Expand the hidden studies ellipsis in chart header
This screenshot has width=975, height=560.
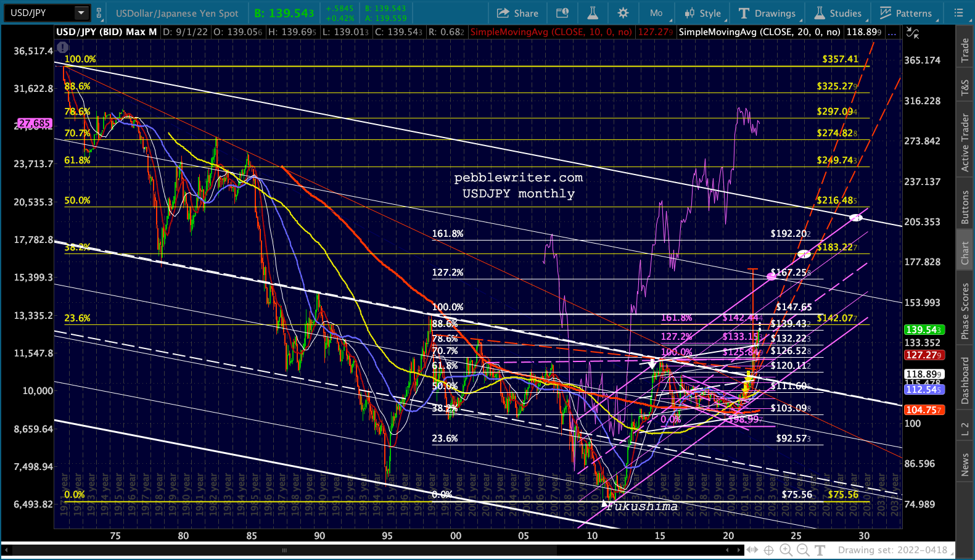(x=892, y=33)
